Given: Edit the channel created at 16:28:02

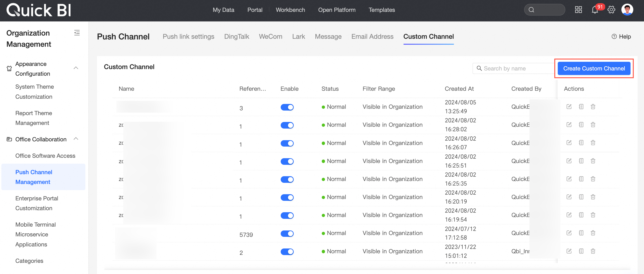Looking at the screenshot, I should pyautogui.click(x=569, y=125).
